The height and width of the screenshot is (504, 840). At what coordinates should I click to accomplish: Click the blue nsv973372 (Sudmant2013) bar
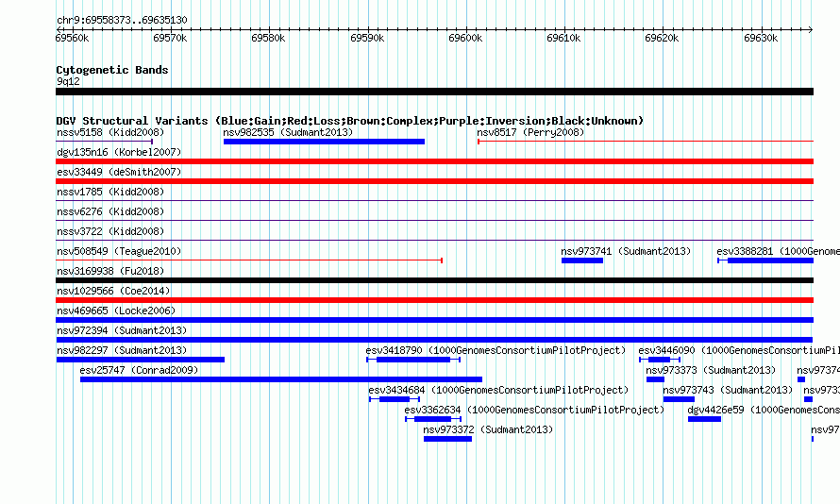coord(448,439)
